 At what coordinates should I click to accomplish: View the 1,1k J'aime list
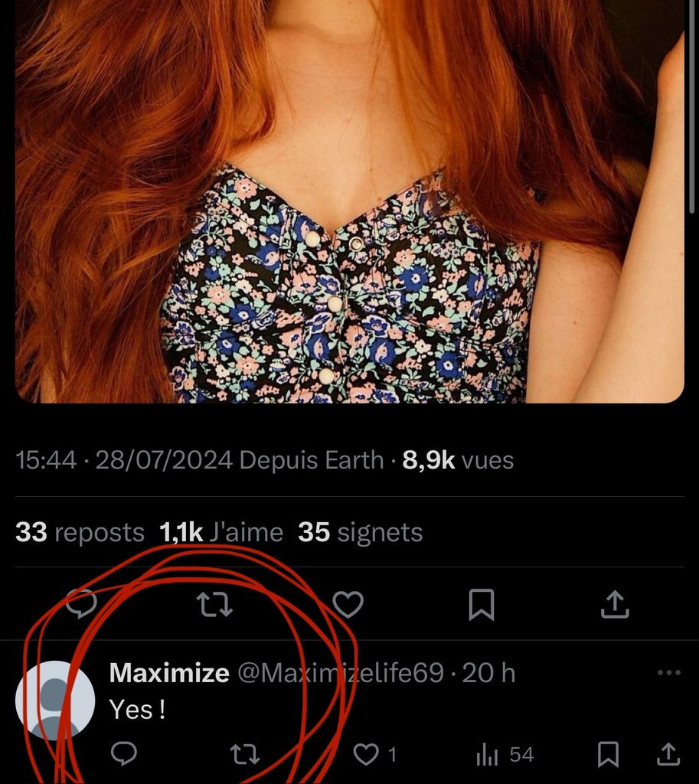pos(221,532)
